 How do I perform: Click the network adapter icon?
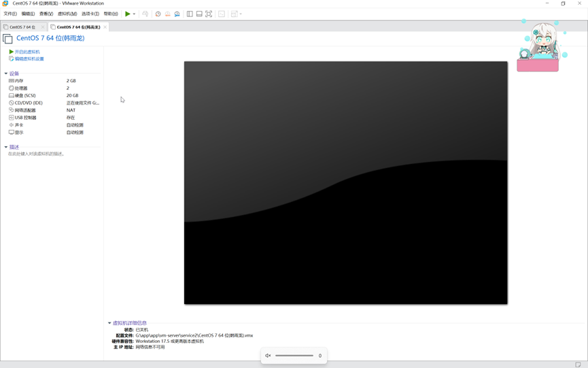(12, 110)
